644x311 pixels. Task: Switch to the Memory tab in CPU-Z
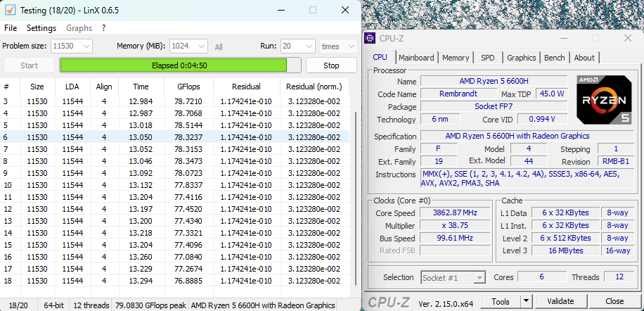pyautogui.click(x=456, y=58)
